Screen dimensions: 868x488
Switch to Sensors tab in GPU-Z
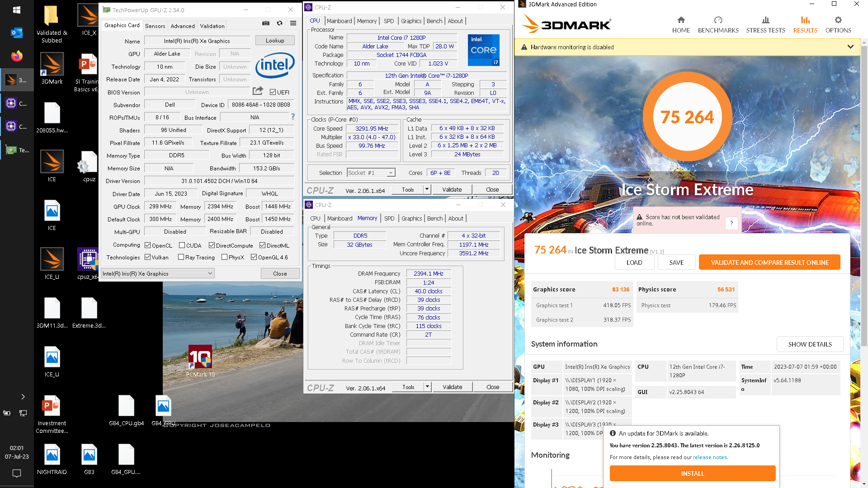(155, 26)
